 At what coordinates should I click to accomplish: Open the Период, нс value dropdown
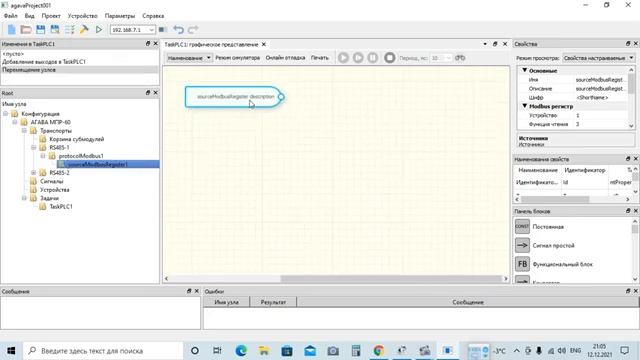pyautogui.click(x=449, y=58)
